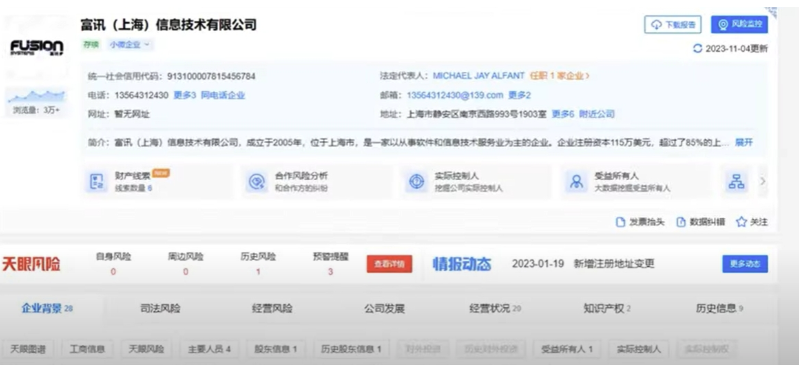This screenshot has width=799, height=365.
Task: Click the 存续 status tag
Action: (x=91, y=45)
